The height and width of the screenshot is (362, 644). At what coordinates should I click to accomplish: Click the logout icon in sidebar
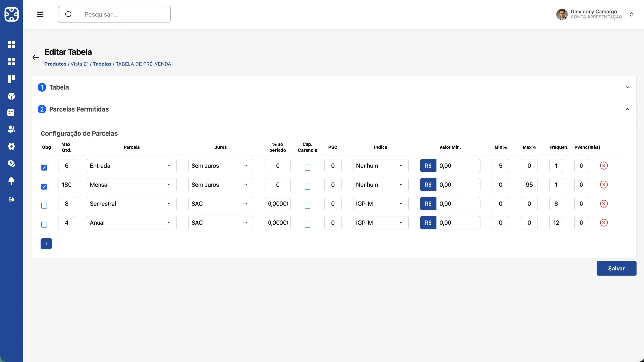pyautogui.click(x=12, y=200)
